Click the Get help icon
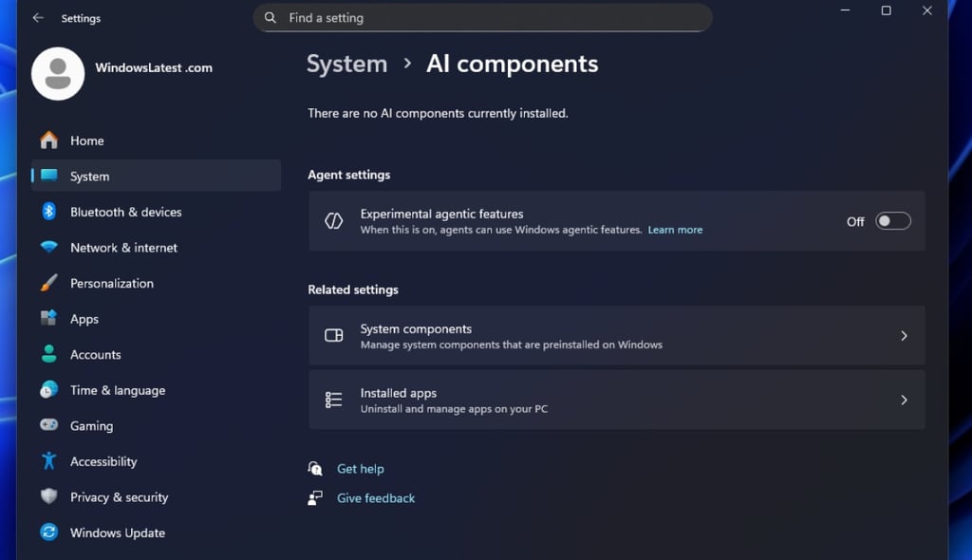The image size is (972, 560). [x=315, y=468]
